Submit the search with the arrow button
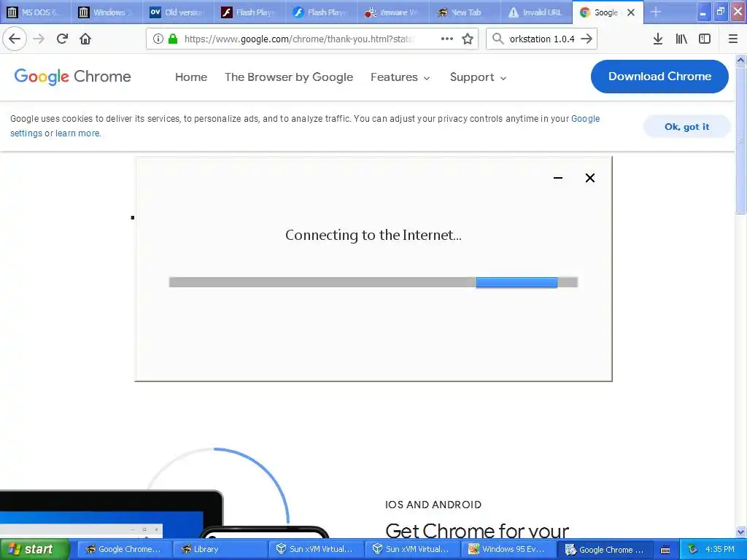The height and width of the screenshot is (560, 747). pos(587,39)
